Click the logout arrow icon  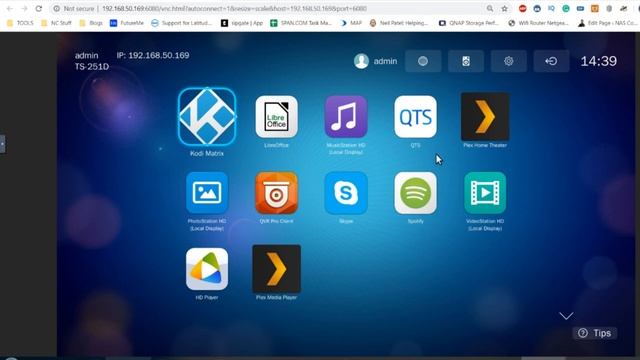coord(551,61)
